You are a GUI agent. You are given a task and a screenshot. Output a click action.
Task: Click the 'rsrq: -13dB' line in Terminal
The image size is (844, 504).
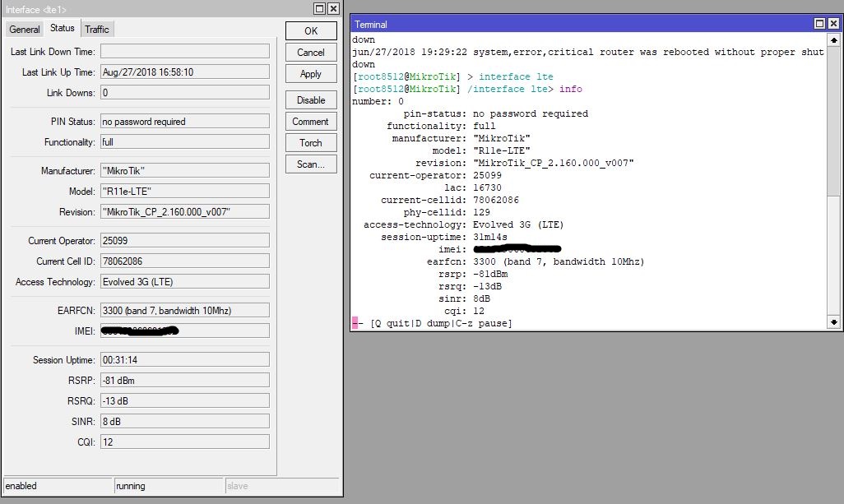470,287
